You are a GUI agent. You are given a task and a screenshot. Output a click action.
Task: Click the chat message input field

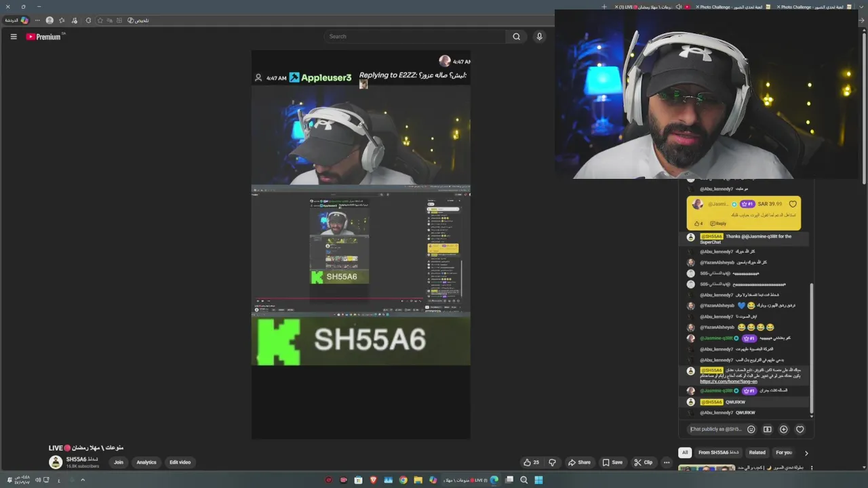715,429
